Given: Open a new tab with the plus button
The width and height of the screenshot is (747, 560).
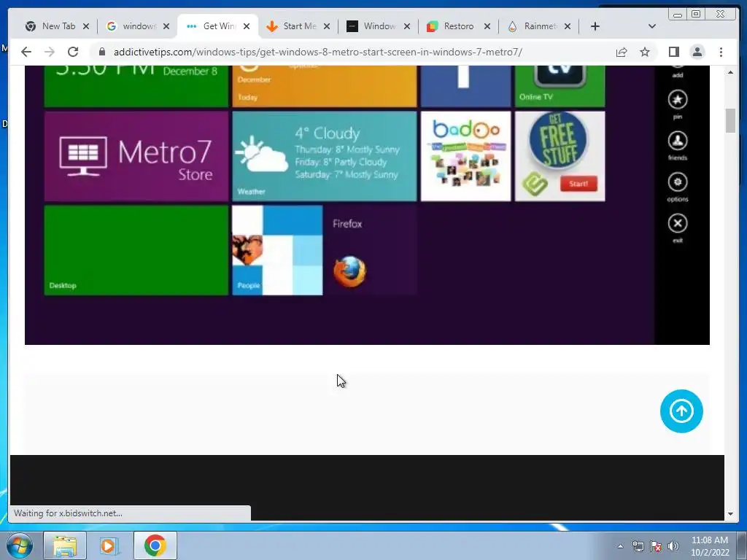Looking at the screenshot, I should click(x=595, y=26).
